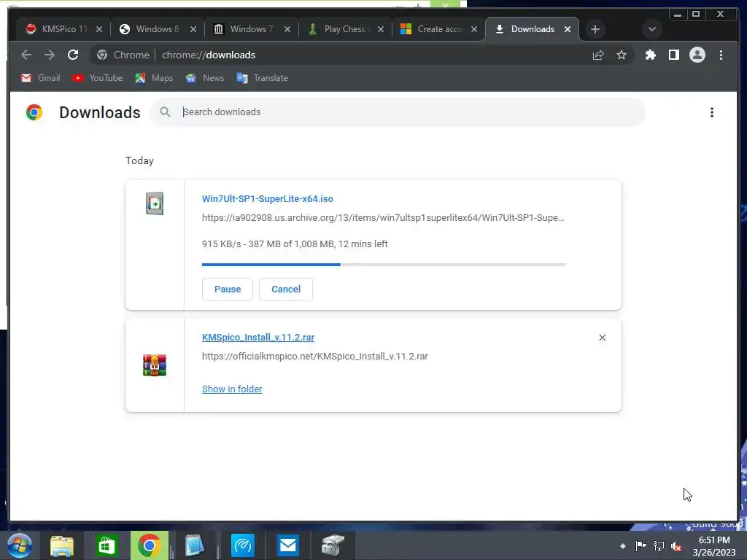Screen dimensions: 747x560
Task: Click the download speed status text
Action: click(x=295, y=244)
